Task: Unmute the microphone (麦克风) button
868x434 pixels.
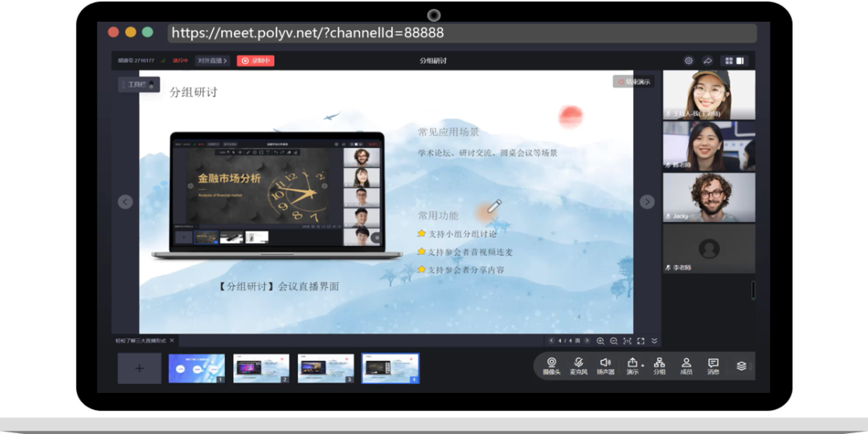Action: (578, 366)
